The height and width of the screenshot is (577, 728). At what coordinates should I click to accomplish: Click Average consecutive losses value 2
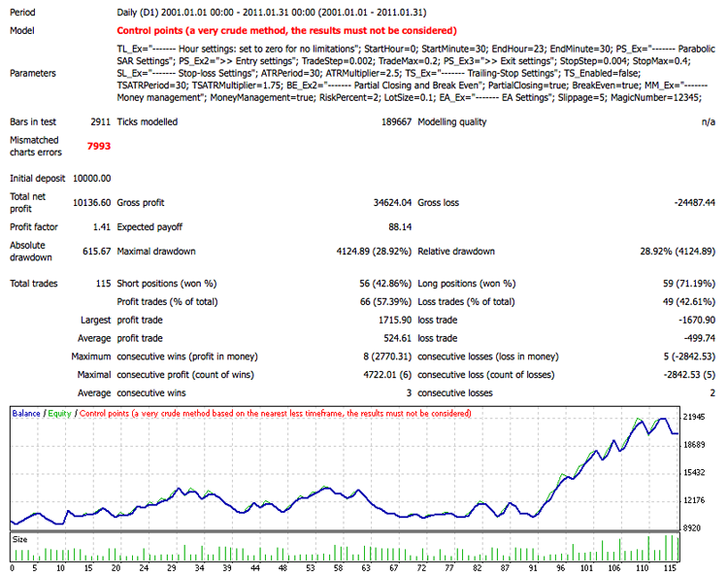pos(712,393)
